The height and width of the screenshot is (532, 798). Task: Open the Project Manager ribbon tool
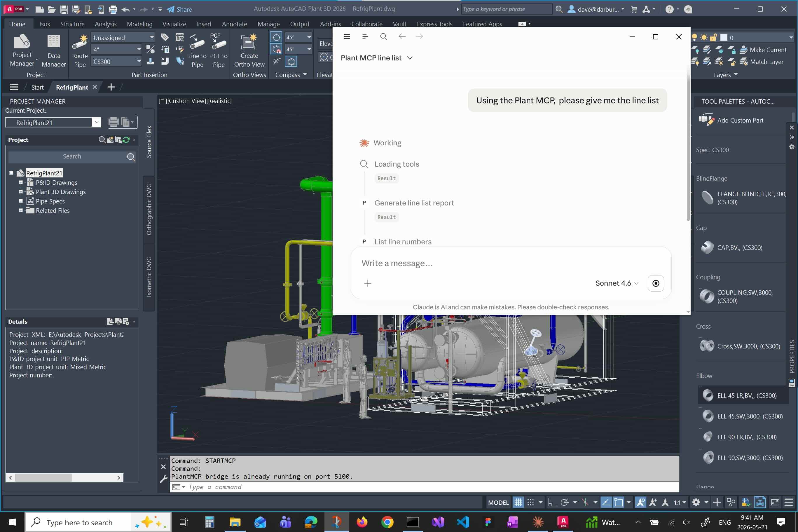[22, 50]
